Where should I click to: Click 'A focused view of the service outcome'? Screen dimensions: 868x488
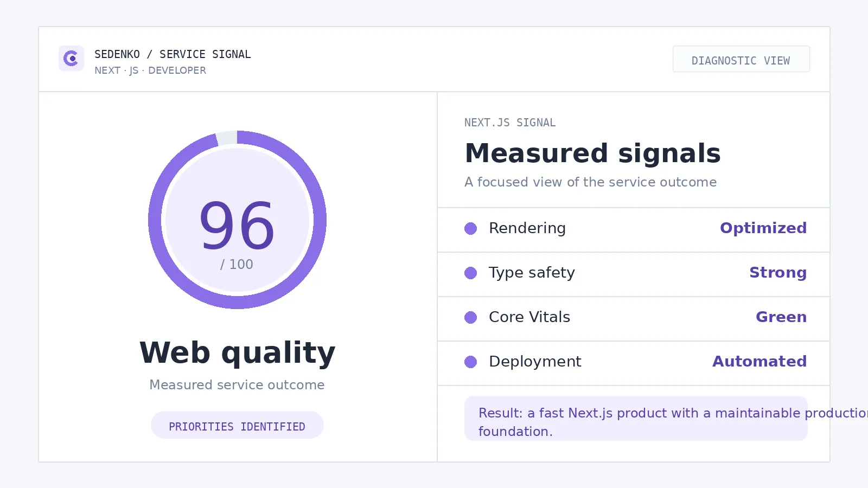click(x=590, y=182)
